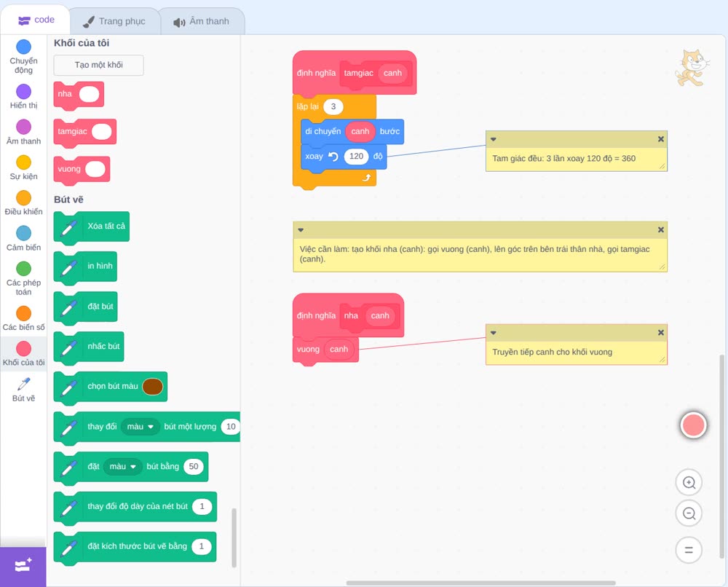Zoom in the workspace with magnifier plus
This screenshot has width=728, height=587.
point(689,483)
